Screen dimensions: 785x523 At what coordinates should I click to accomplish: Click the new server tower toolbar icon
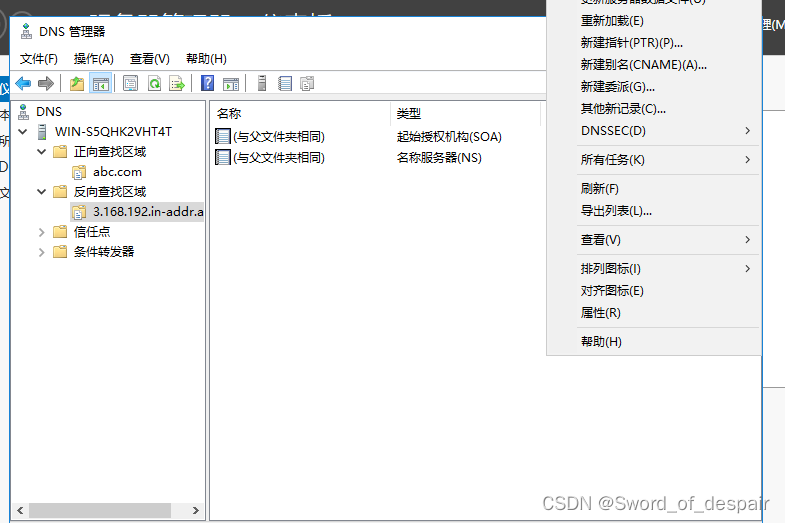click(x=262, y=83)
